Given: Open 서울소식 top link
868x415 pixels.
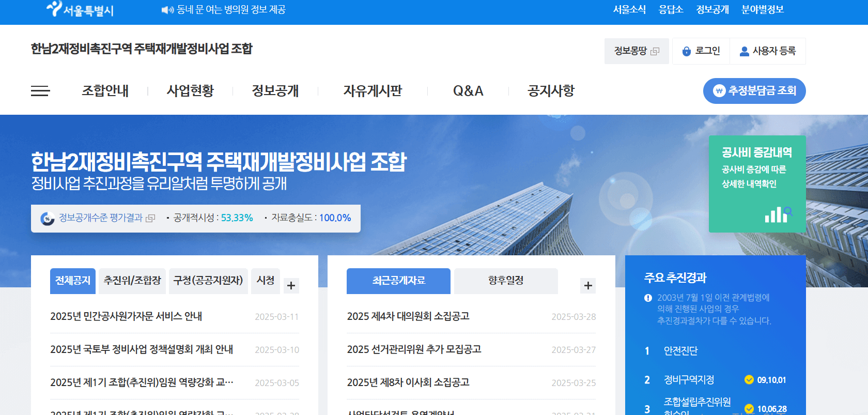Looking at the screenshot, I should click(x=629, y=9).
